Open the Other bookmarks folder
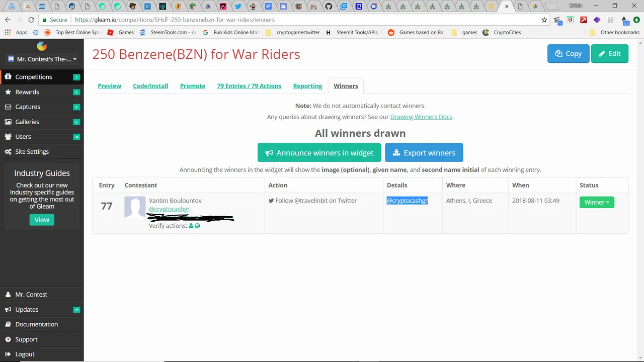This screenshot has height=362, width=644. [614, 32]
